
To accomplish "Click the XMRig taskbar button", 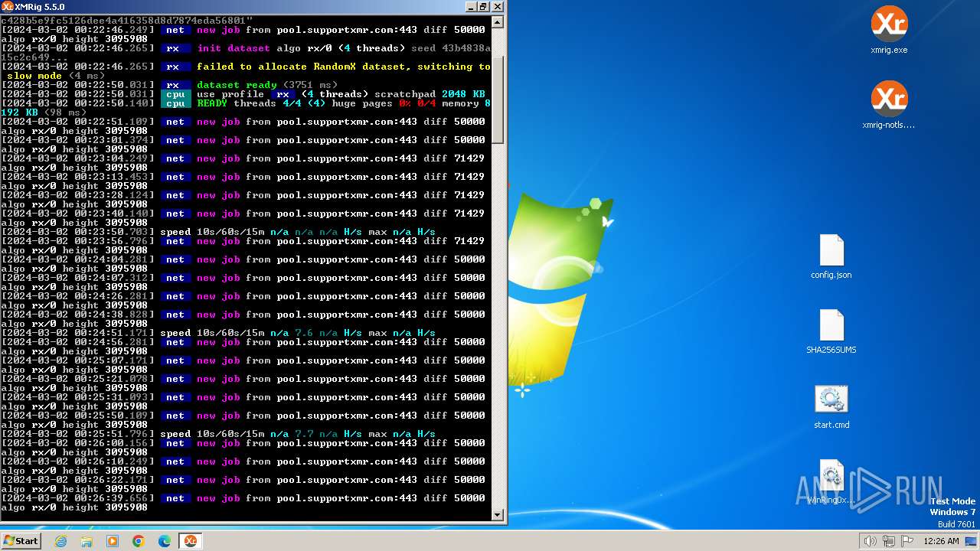I will pyautogui.click(x=190, y=541).
